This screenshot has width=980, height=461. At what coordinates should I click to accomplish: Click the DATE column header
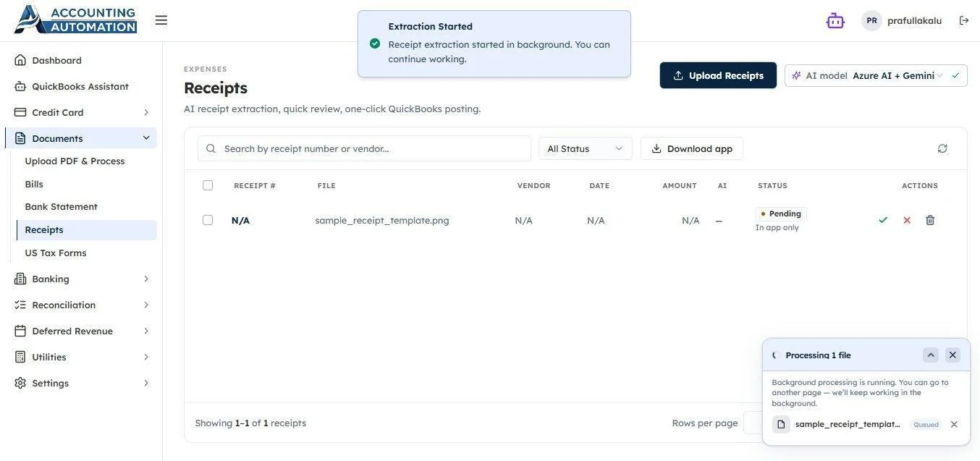point(599,186)
